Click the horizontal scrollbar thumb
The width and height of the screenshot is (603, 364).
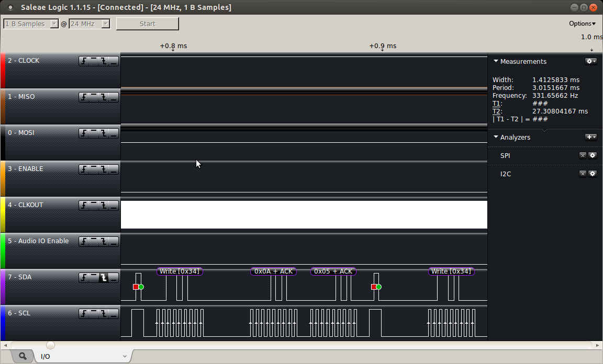click(50, 345)
